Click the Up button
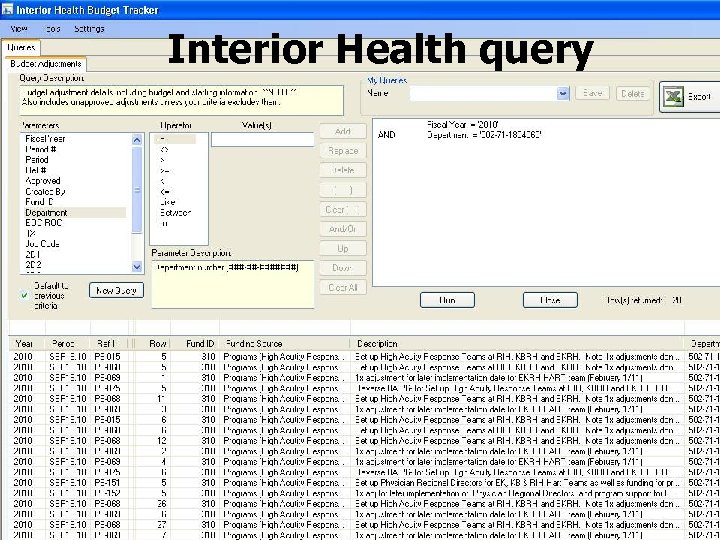The height and width of the screenshot is (540, 720). pos(343,248)
